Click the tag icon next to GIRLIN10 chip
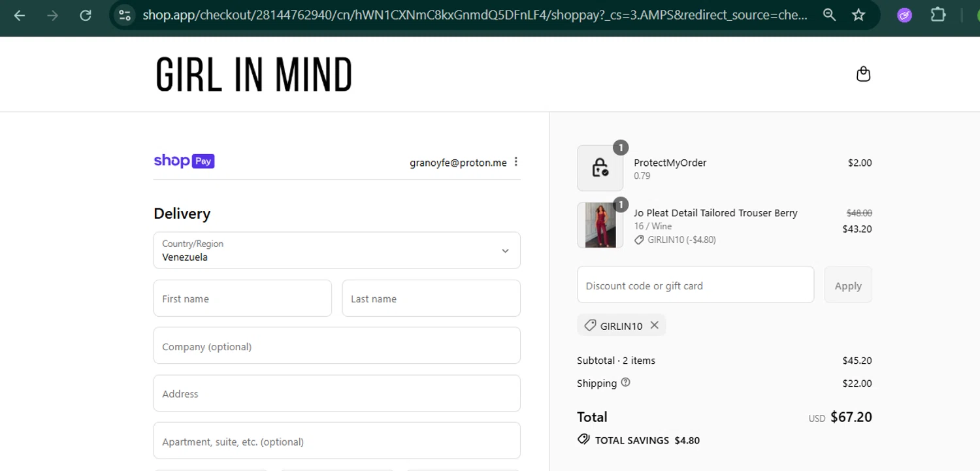 tap(590, 325)
